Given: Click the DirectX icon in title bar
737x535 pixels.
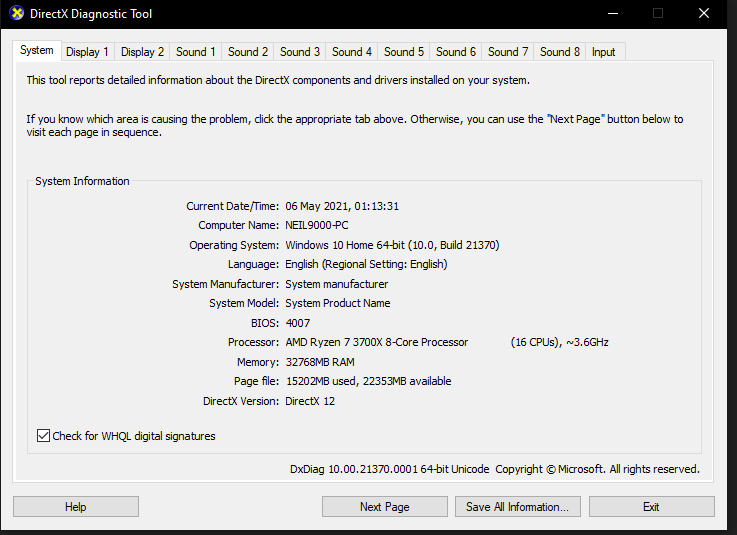Looking at the screenshot, I should 16,13.
